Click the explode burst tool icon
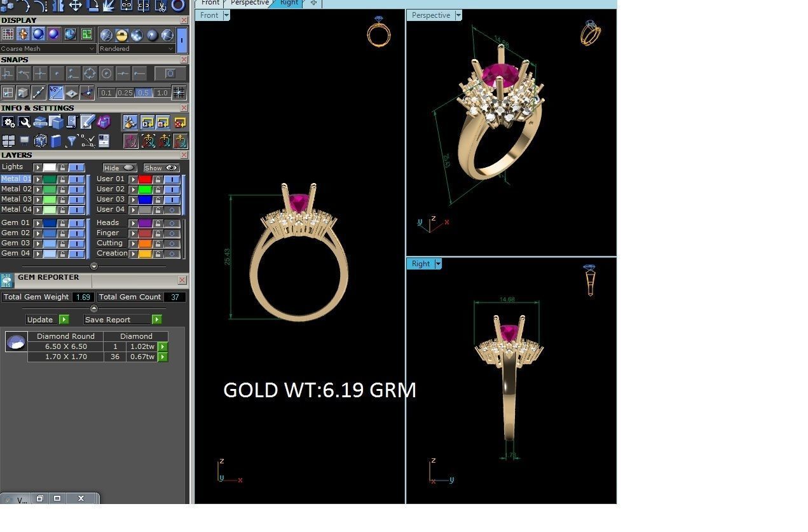 click(109, 6)
